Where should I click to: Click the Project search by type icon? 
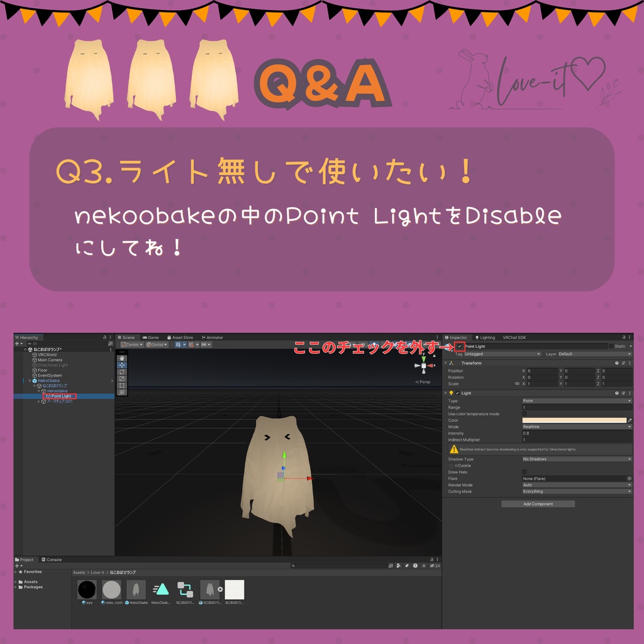pos(398,565)
